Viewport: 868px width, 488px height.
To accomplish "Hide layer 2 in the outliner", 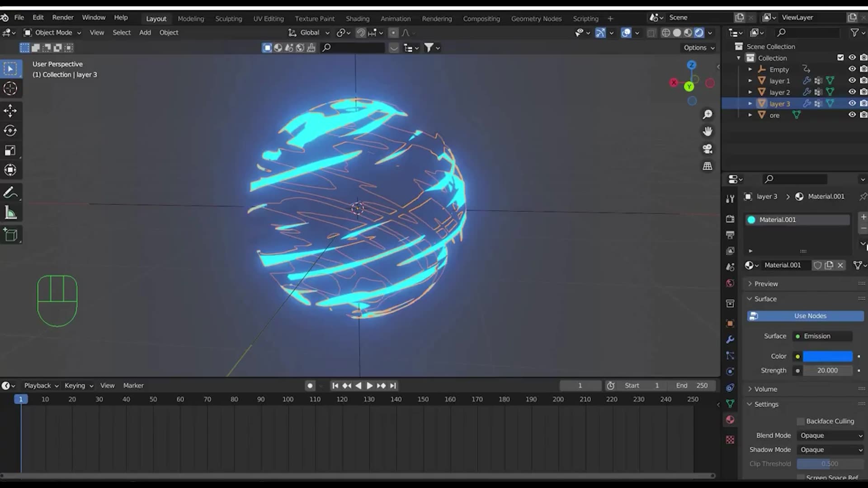I will [853, 92].
